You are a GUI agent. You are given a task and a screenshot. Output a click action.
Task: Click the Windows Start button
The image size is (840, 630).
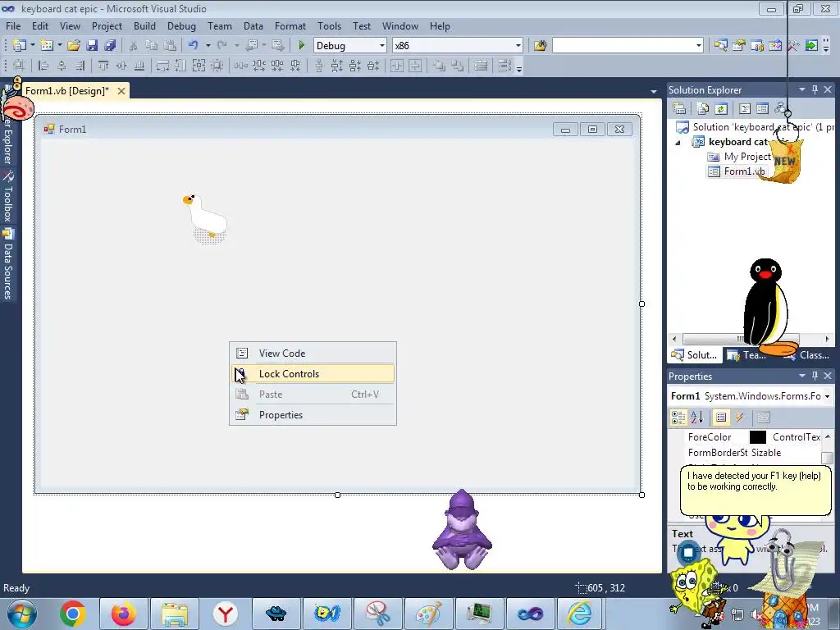coord(22,614)
